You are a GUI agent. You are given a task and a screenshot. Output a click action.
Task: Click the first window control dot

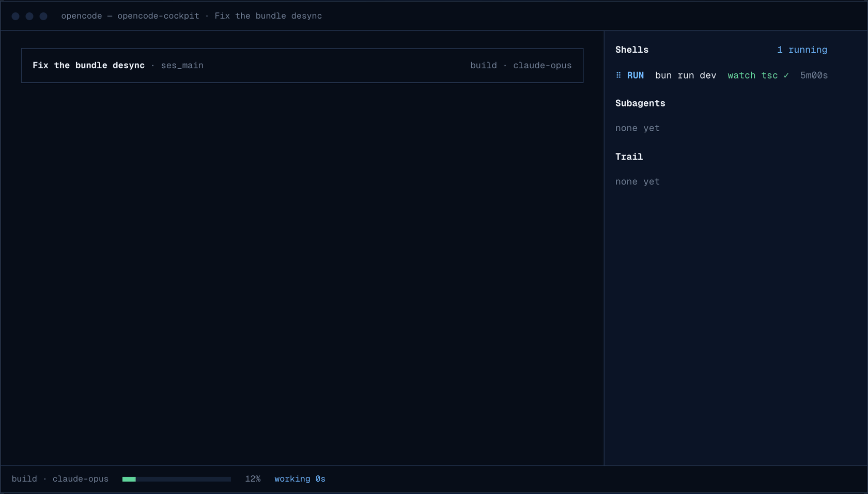(x=16, y=17)
